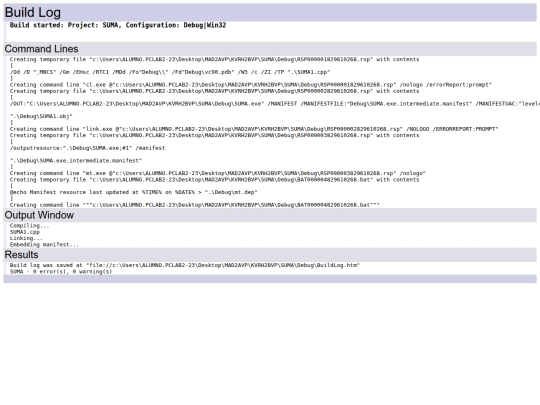Click the '/OUT:' linker options line
Screen dimensions: 540x405
pos(274,104)
